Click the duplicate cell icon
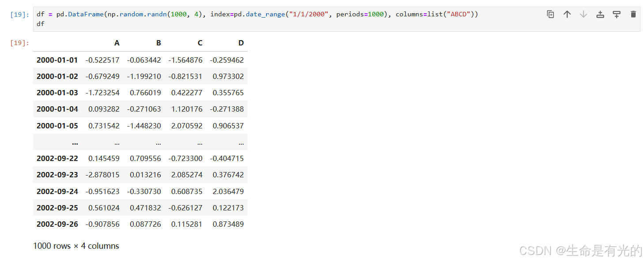 point(550,14)
